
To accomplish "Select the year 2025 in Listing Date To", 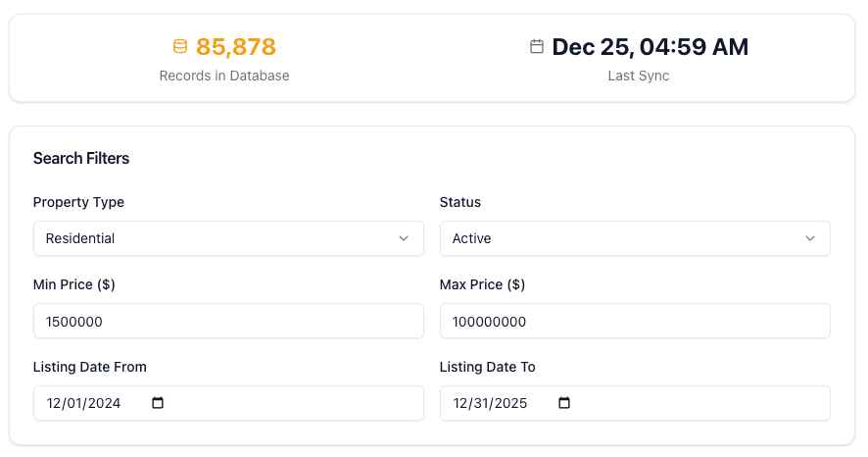I will [510, 403].
